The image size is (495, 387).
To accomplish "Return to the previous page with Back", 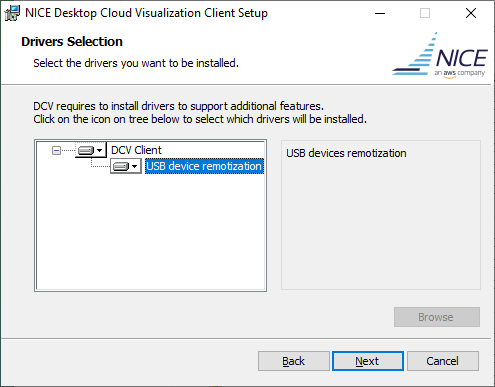I will (x=293, y=361).
